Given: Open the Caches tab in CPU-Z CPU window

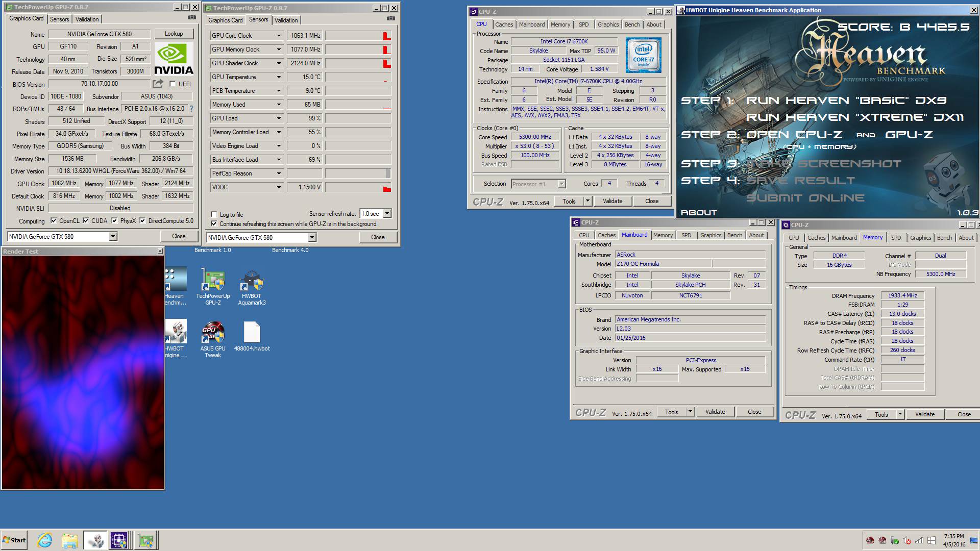Looking at the screenshot, I should (504, 24).
